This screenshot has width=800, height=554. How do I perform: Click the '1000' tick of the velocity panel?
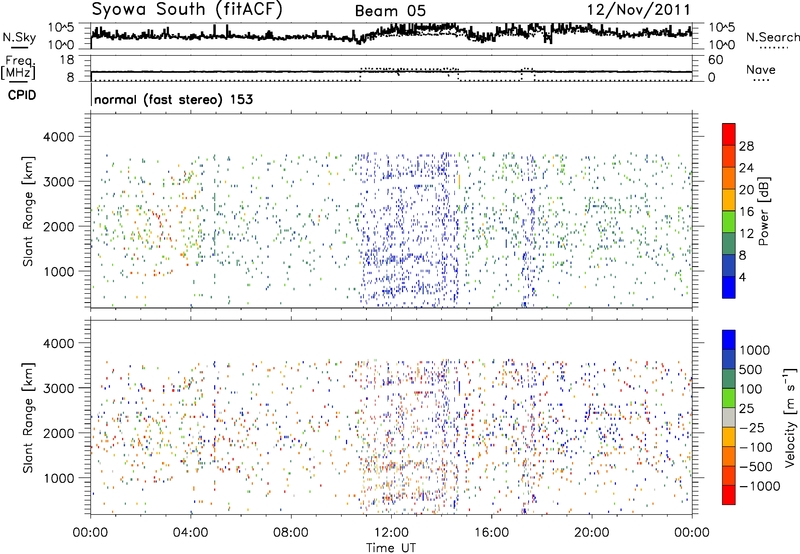(59, 478)
